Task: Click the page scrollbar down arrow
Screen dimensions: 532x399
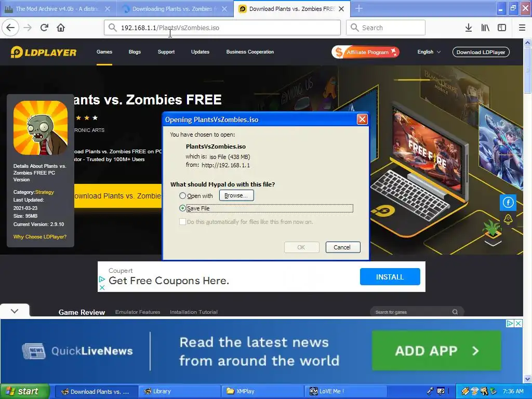Action: [527, 379]
